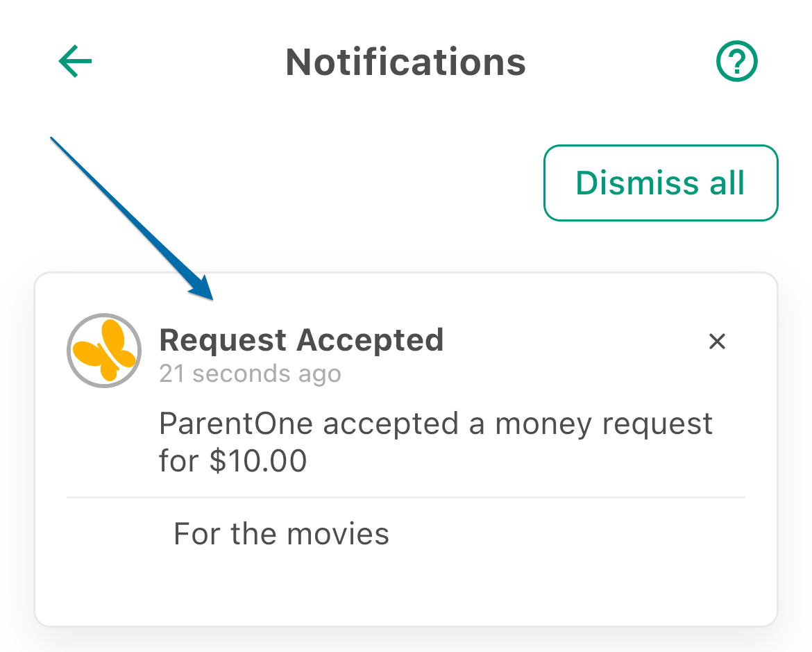
Task: Tap the yellow butterfly avatar
Action: pyautogui.click(x=104, y=351)
